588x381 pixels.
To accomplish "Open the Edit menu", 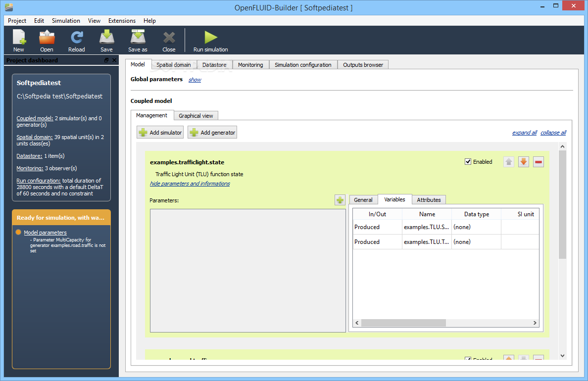I will point(39,21).
